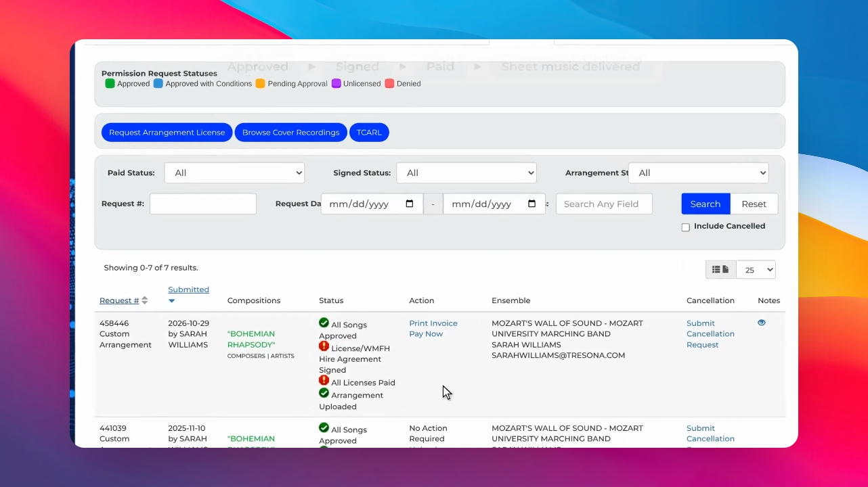This screenshot has width=868, height=487.
Task: Click red alert icon beside All Licenses Paid
Action: click(324, 381)
